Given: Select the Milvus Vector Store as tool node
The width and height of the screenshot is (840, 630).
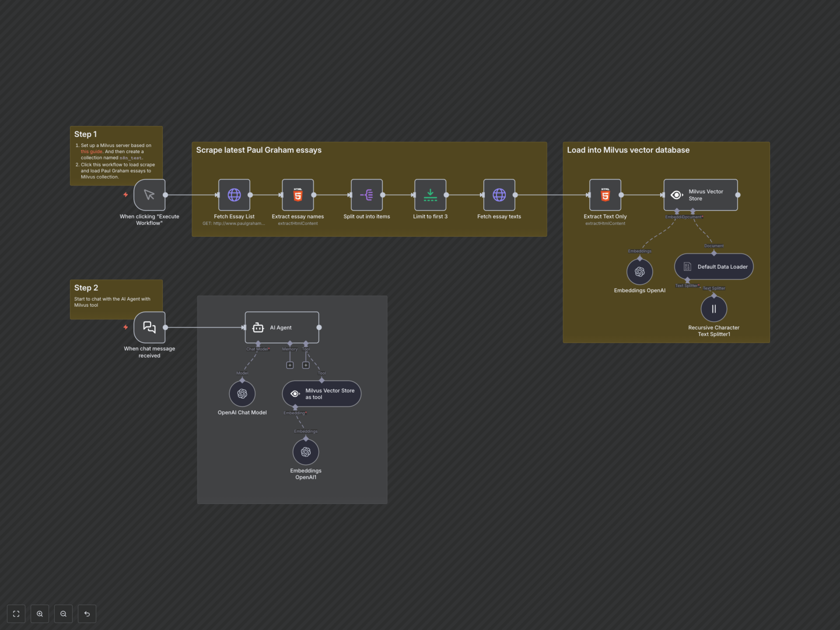Looking at the screenshot, I should tap(321, 394).
